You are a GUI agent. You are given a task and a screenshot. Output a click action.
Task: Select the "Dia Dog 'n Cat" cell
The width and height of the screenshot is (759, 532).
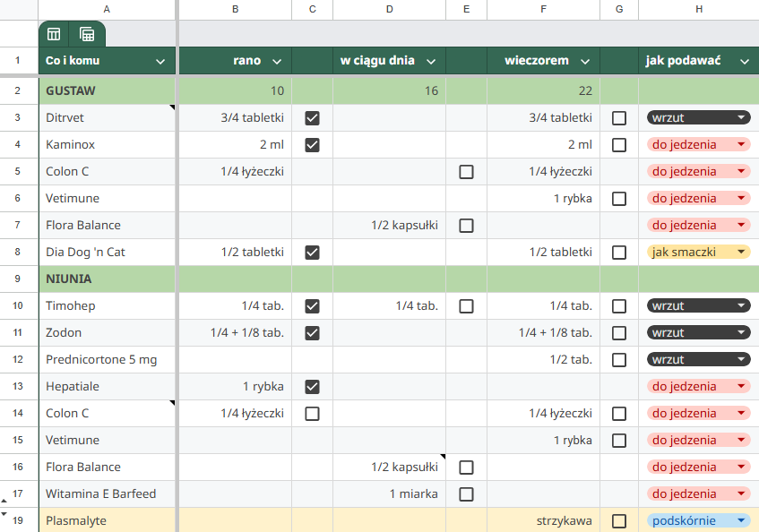pyautogui.click(x=107, y=252)
